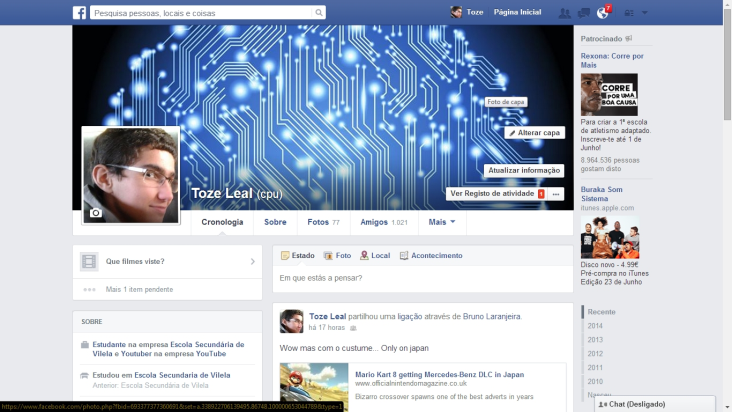Click the Alterar capa button

(x=535, y=133)
